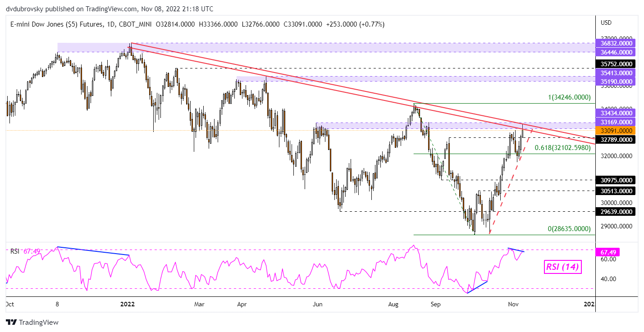
Task: Click the +253.0000 (+0.77%) change value
Action: (355, 24)
